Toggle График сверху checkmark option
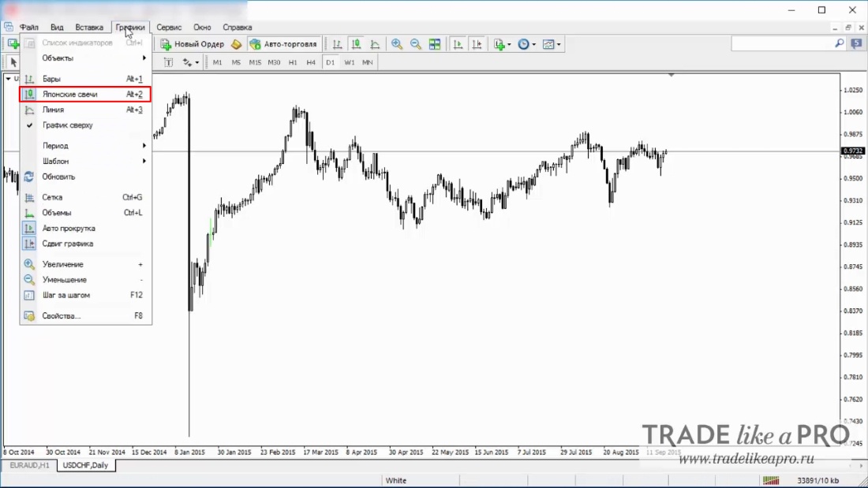 (x=85, y=125)
